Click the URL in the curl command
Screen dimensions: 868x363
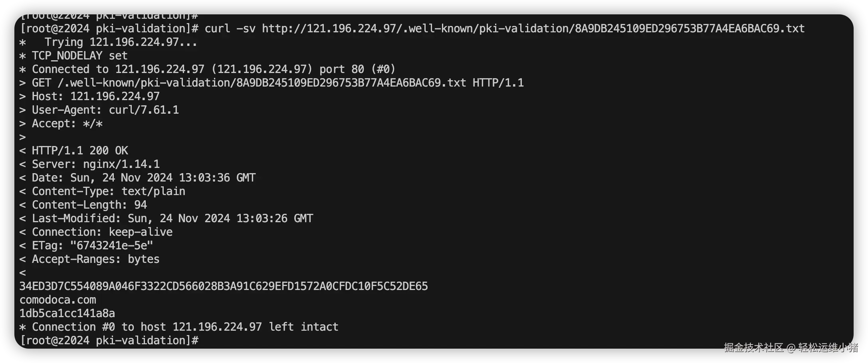(x=533, y=29)
